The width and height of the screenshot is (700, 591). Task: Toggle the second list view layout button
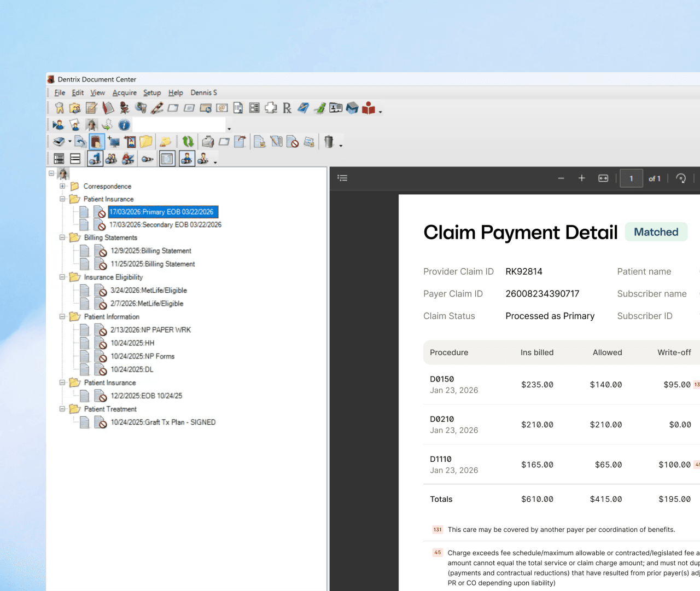pos(75,159)
